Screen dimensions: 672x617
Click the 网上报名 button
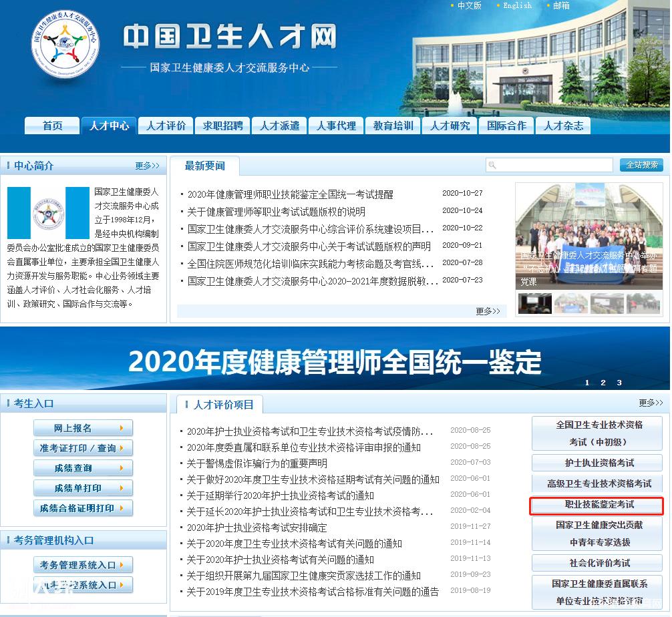click(83, 429)
